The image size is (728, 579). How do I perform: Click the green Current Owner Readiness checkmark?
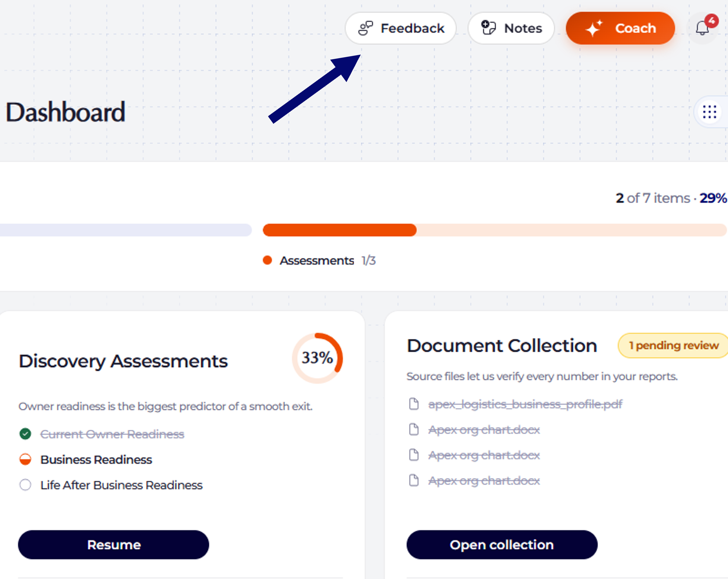coord(25,434)
